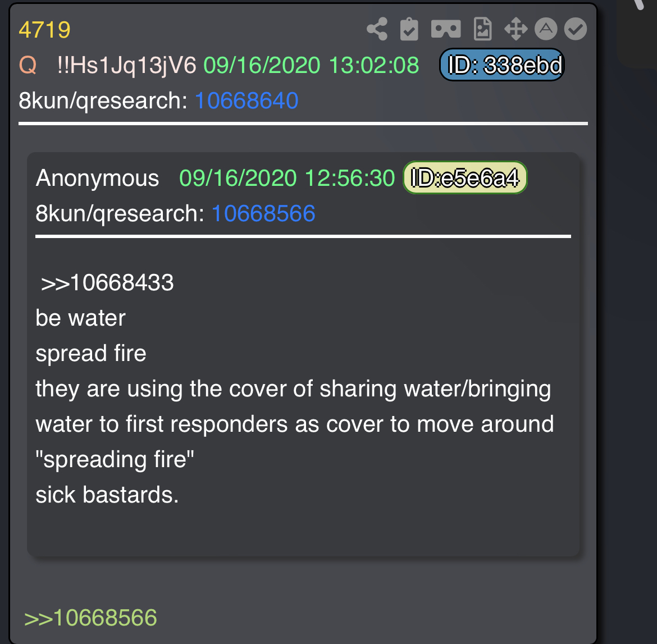Click the four-arrow move icon
This screenshot has width=657, height=644.
tap(516, 29)
